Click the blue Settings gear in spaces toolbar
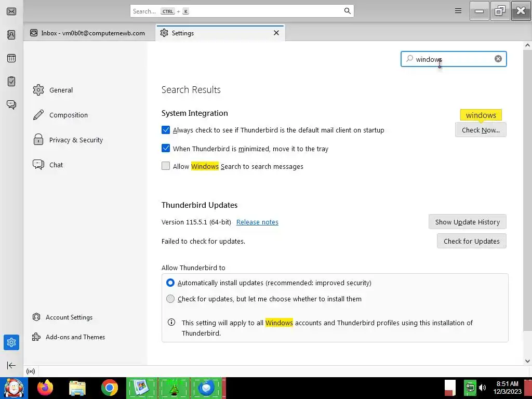532x399 pixels. click(x=11, y=342)
